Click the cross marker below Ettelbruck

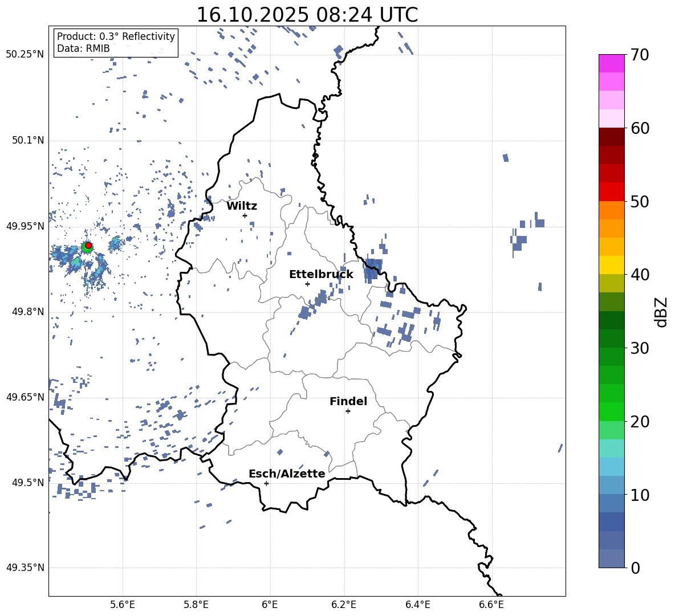tap(307, 284)
